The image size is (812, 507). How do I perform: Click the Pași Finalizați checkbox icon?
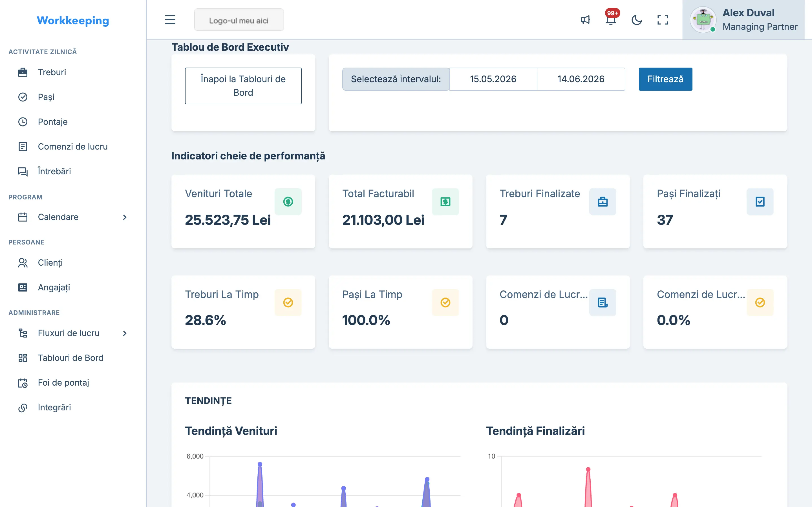(x=760, y=201)
